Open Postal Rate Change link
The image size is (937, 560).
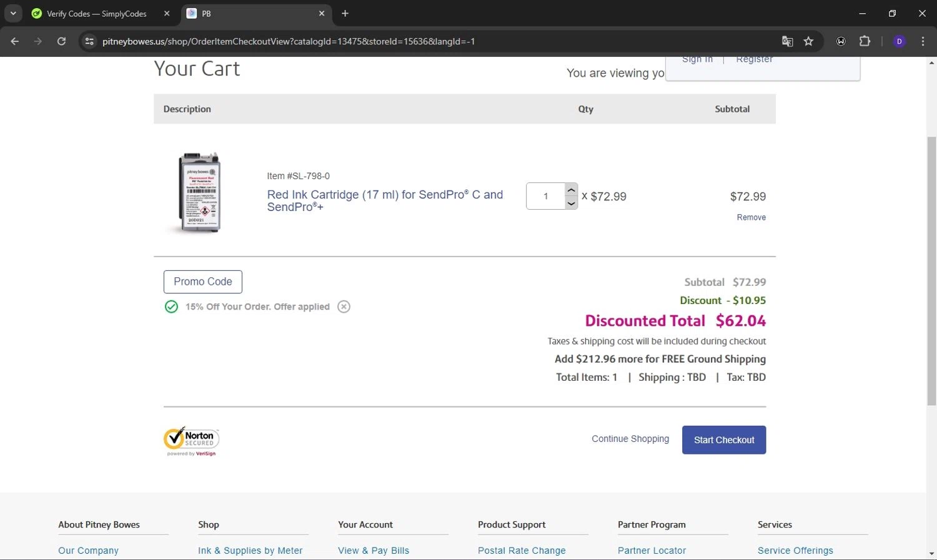522,551
